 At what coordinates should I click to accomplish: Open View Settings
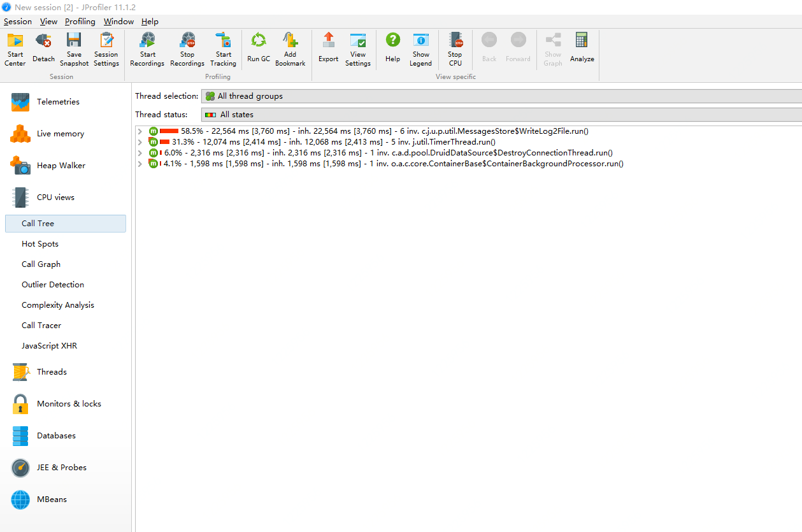coord(358,49)
